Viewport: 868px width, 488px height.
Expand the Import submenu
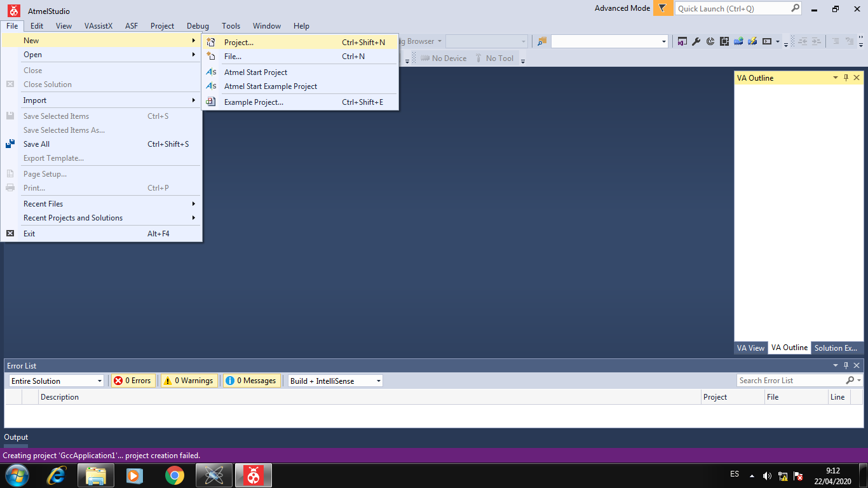(102, 100)
